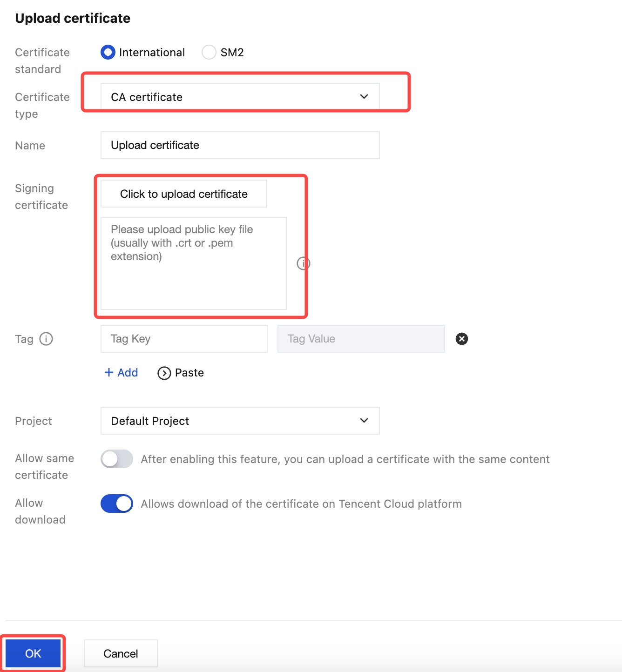Click the Tag info icon

[46, 339]
